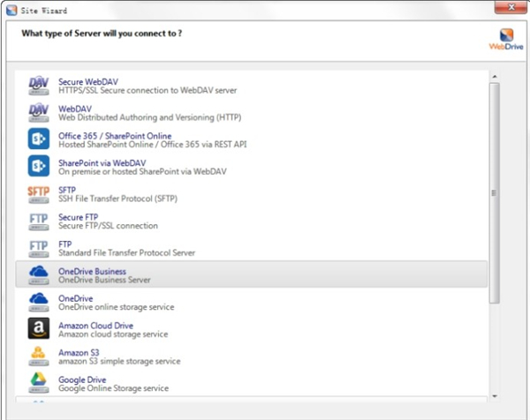This screenshot has height=420, width=530.
Task: Click the Secure WebDAV server icon
Action: click(39, 86)
